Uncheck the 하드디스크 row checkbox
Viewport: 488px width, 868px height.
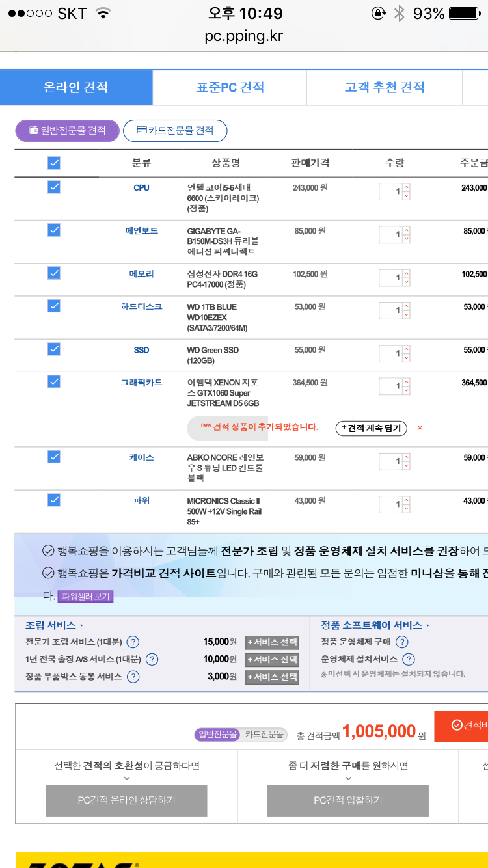pos(54,306)
